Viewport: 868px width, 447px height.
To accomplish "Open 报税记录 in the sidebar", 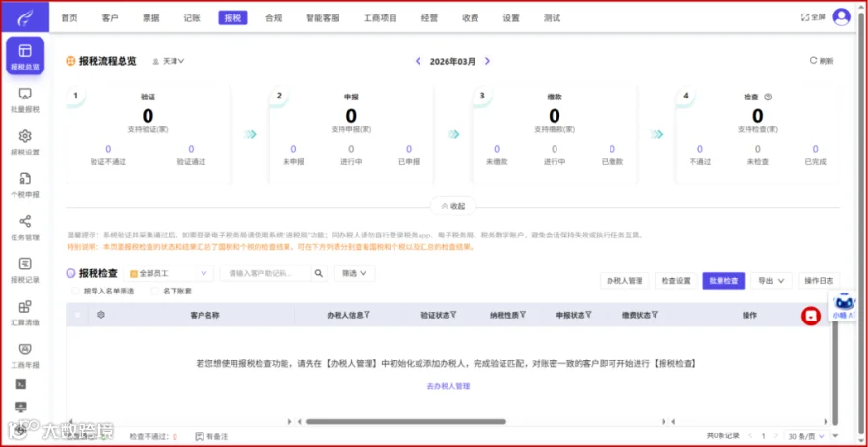I will tap(25, 270).
